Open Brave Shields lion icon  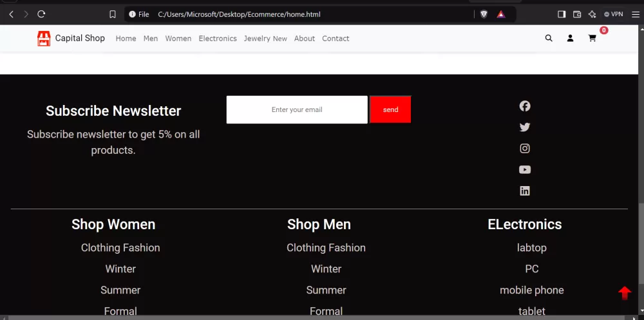pyautogui.click(x=484, y=14)
